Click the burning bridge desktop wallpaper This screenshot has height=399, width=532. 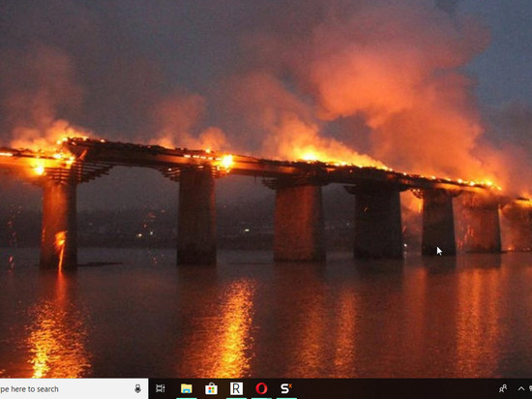pos(266,189)
